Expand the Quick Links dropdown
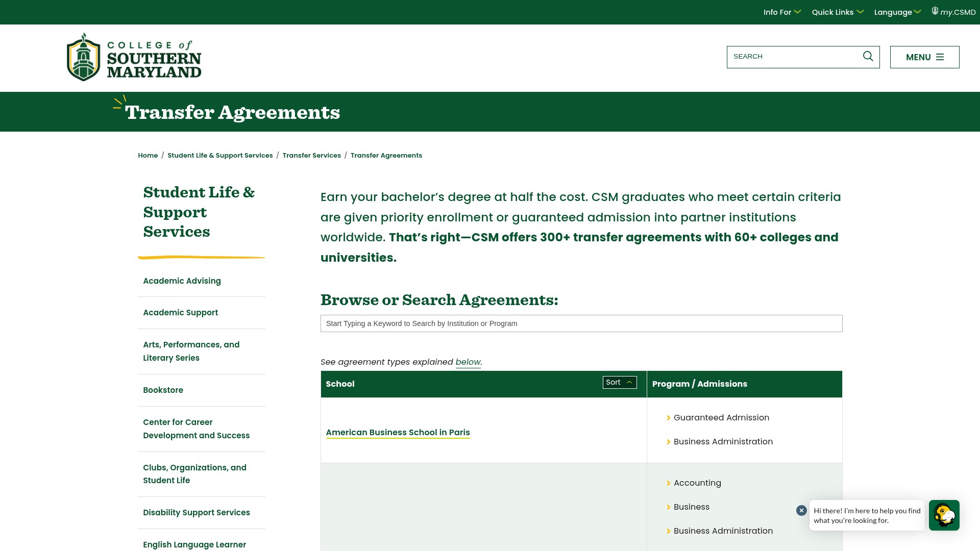980x551 pixels. [838, 12]
